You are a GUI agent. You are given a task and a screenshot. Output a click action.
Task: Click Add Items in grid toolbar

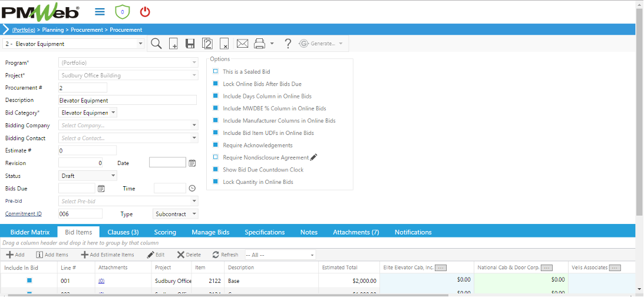pyautogui.click(x=52, y=255)
